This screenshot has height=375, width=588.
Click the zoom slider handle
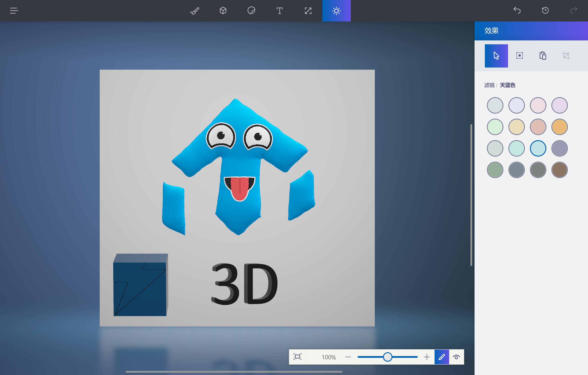coord(387,357)
